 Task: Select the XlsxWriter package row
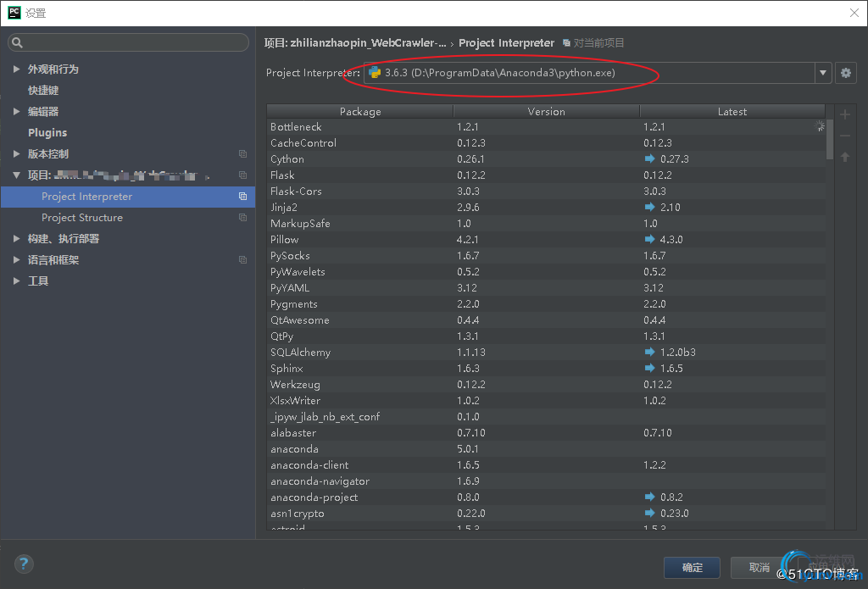546,400
